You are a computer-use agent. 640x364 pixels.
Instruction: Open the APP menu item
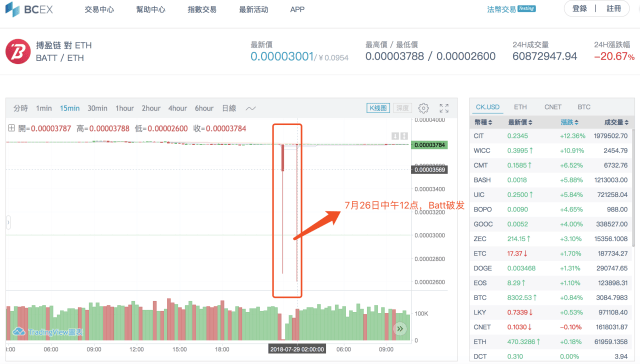pos(297,9)
